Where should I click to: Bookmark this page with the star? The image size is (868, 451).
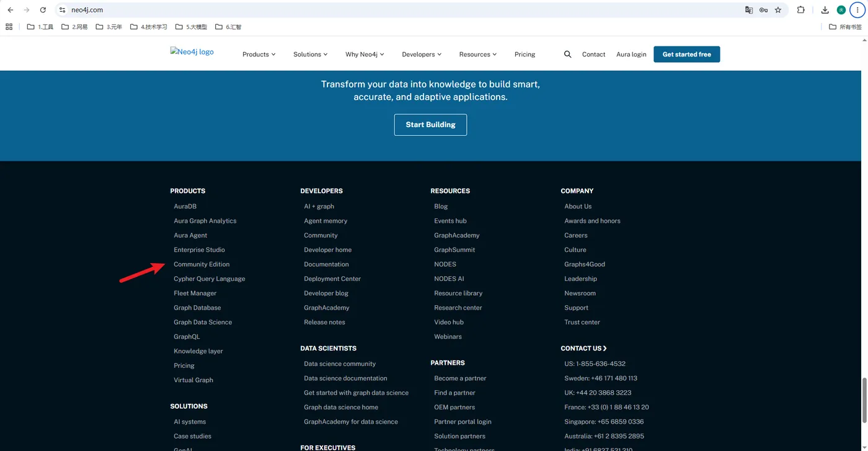tap(778, 10)
